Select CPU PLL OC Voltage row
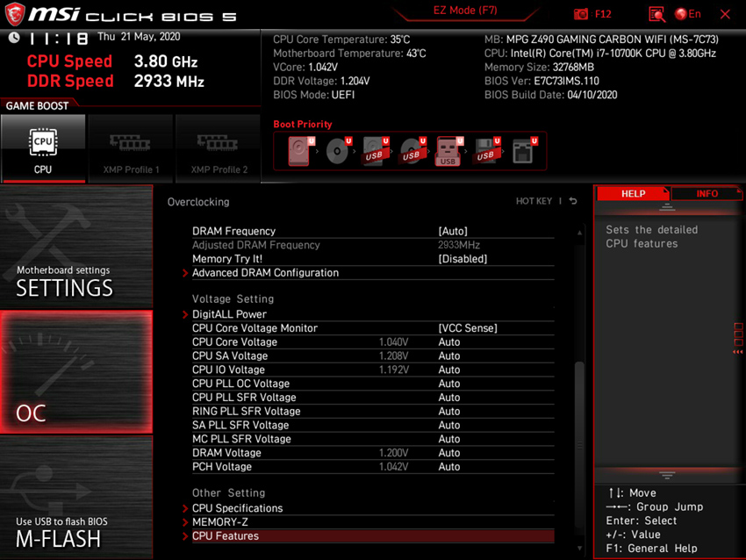The height and width of the screenshot is (560, 746). click(x=373, y=384)
